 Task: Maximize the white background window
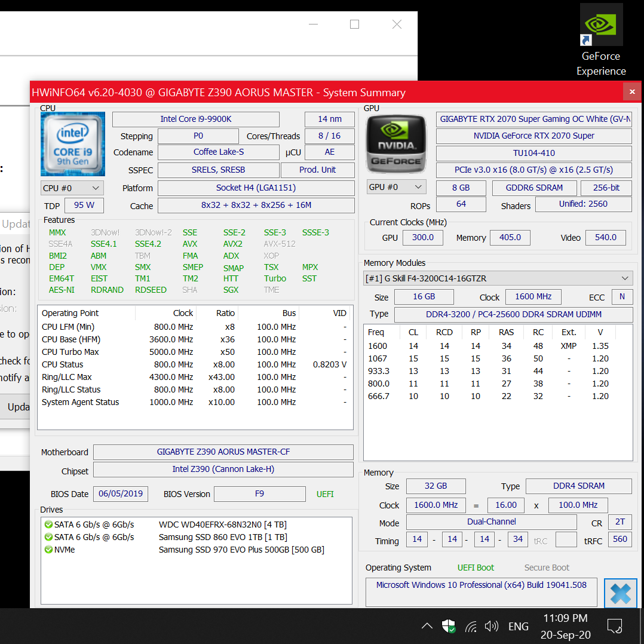coord(354,24)
